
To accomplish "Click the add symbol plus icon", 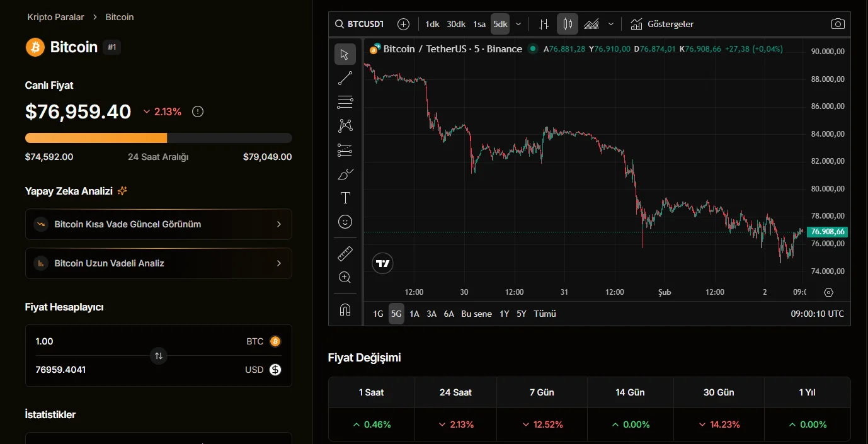I will [x=403, y=24].
